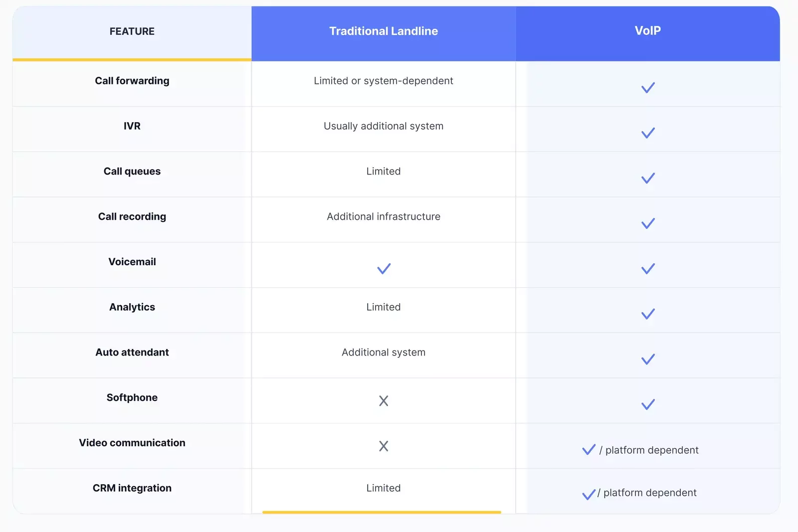Click the VoIP checkmark for Call recording
The height and width of the screenshot is (532, 798).
pos(648,223)
